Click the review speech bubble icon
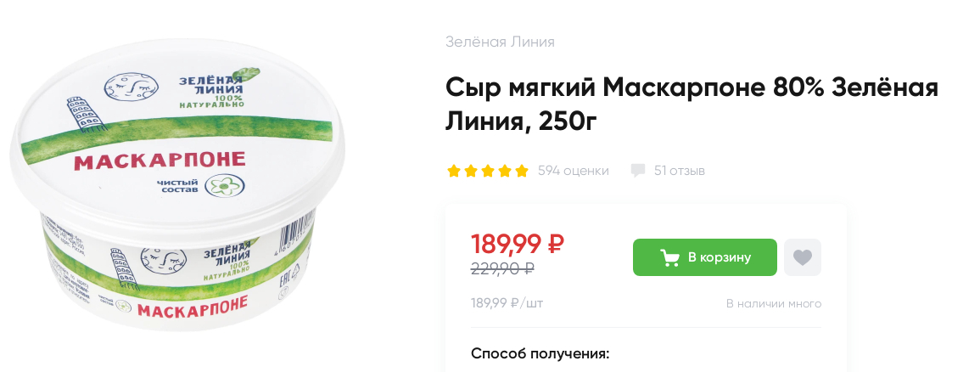 [x=637, y=171]
